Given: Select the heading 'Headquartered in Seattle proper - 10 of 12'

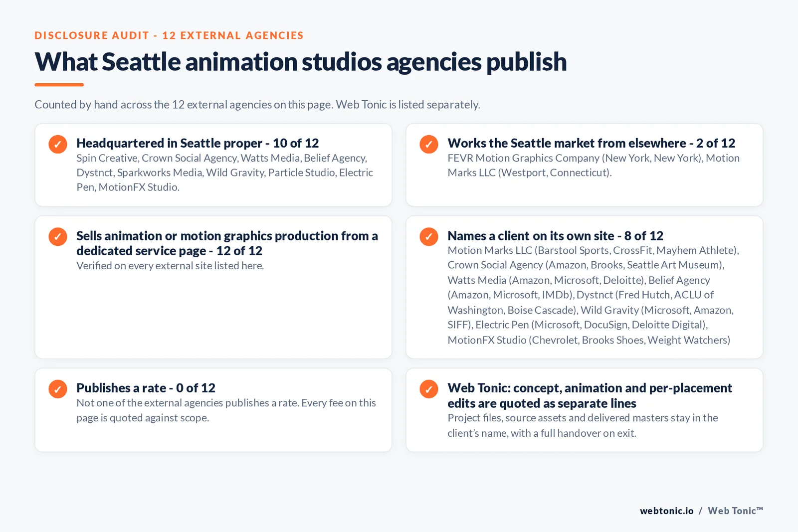Looking at the screenshot, I should [x=198, y=143].
